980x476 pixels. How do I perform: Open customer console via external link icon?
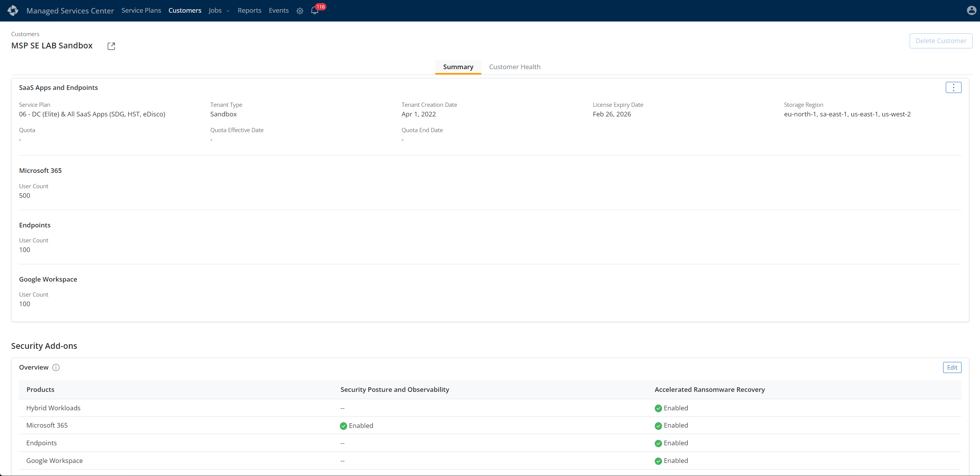pyautogui.click(x=111, y=46)
